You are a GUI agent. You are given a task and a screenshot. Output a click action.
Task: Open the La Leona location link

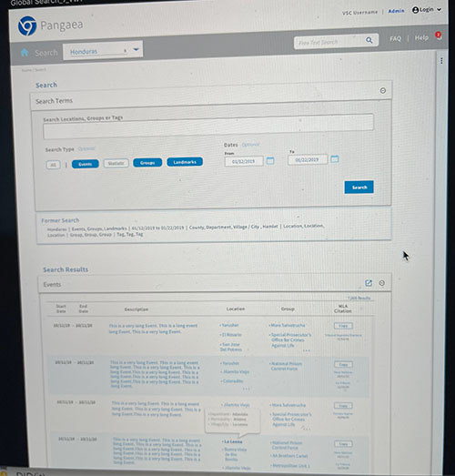tap(233, 441)
